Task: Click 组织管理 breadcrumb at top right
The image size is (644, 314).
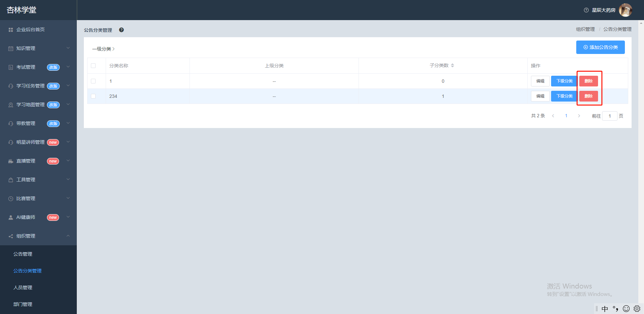Action: point(585,29)
